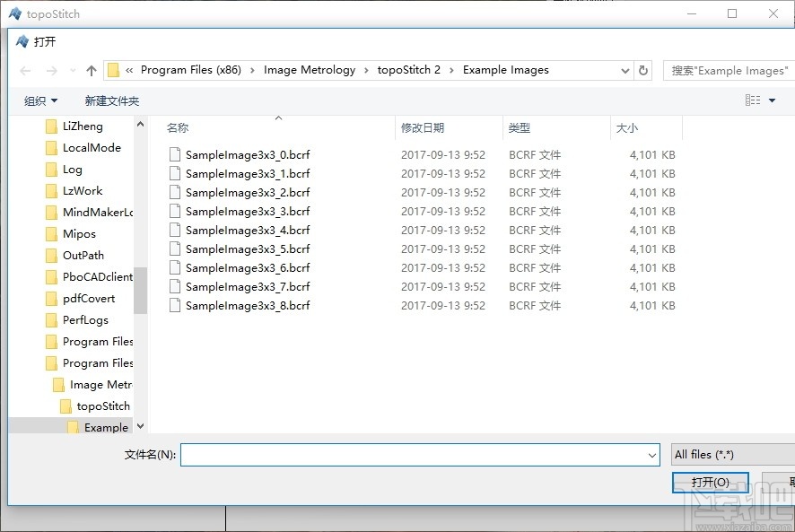Click file icon of SampleImage3x3_8.bcrf

pyautogui.click(x=175, y=305)
